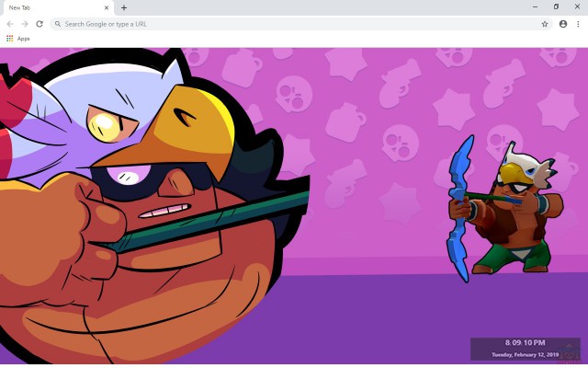Select the New Tab tab

coord(57,8)
